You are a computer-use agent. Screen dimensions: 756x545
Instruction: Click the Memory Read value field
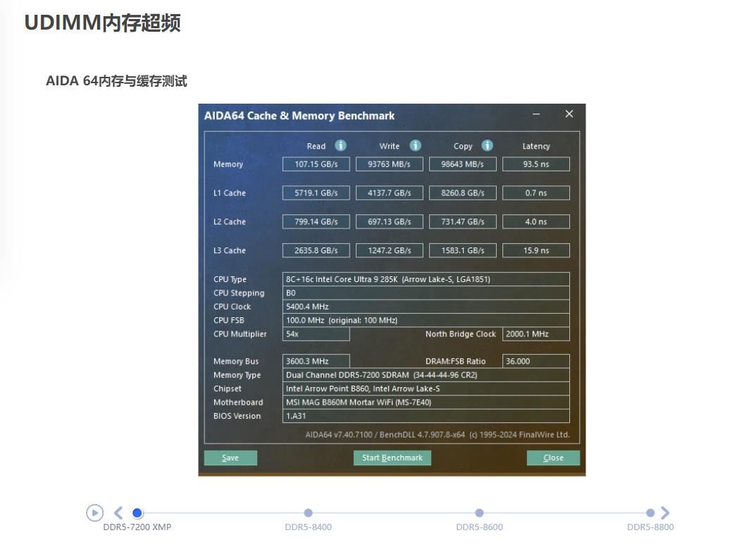(316, 164)
